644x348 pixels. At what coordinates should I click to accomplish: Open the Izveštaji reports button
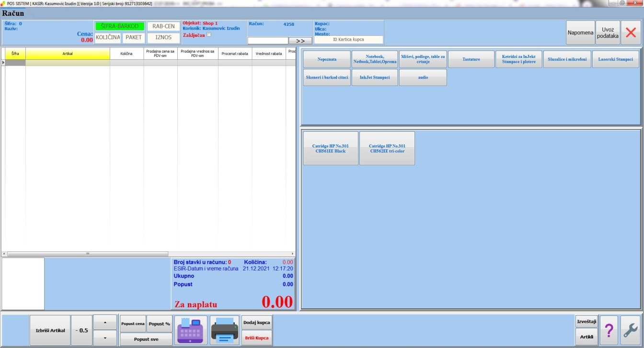[x=586, y=322]
